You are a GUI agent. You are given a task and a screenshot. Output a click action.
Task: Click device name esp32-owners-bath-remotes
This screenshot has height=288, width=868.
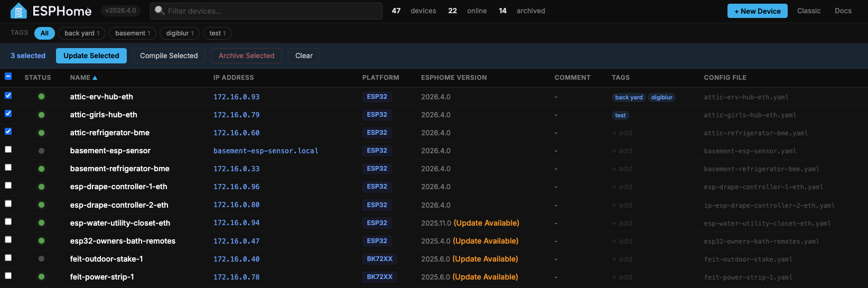(x=123, y=241)
